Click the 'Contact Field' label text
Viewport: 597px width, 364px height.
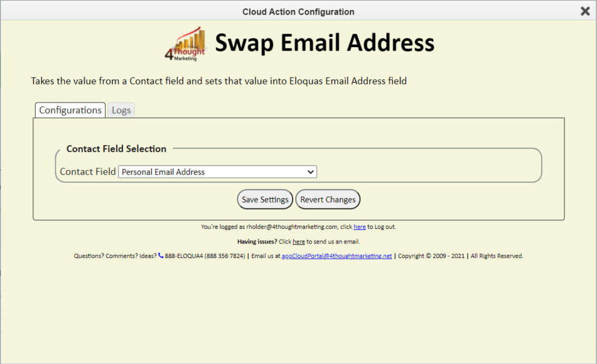(87, 172)
